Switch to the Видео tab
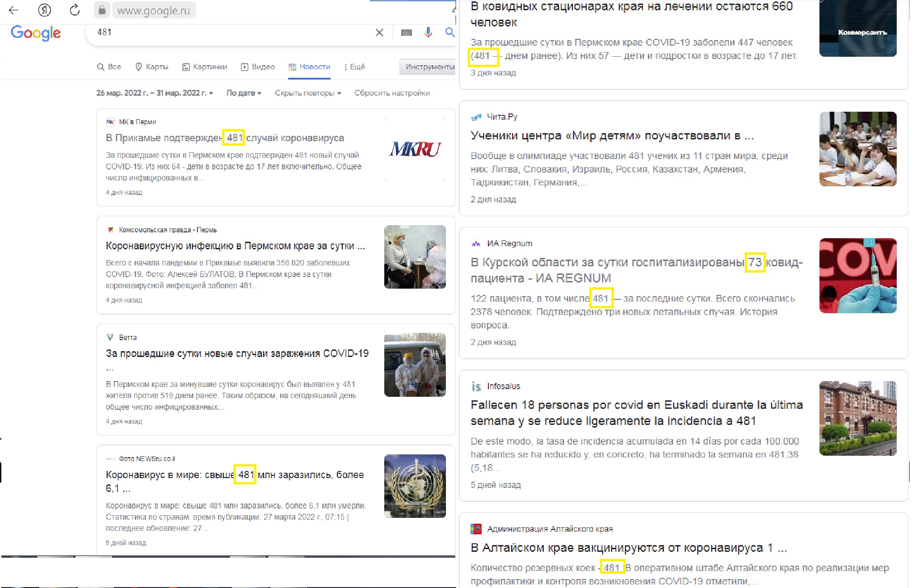 258,67
